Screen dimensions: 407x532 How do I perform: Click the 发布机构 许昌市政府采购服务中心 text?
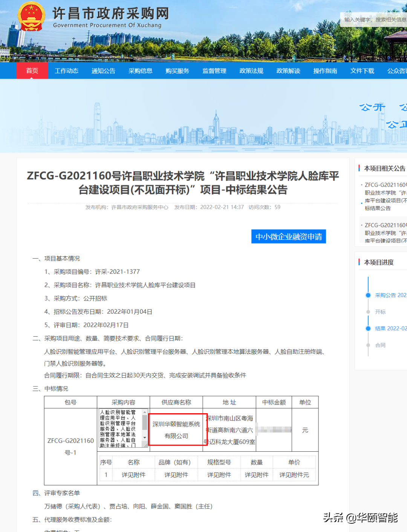127,207
